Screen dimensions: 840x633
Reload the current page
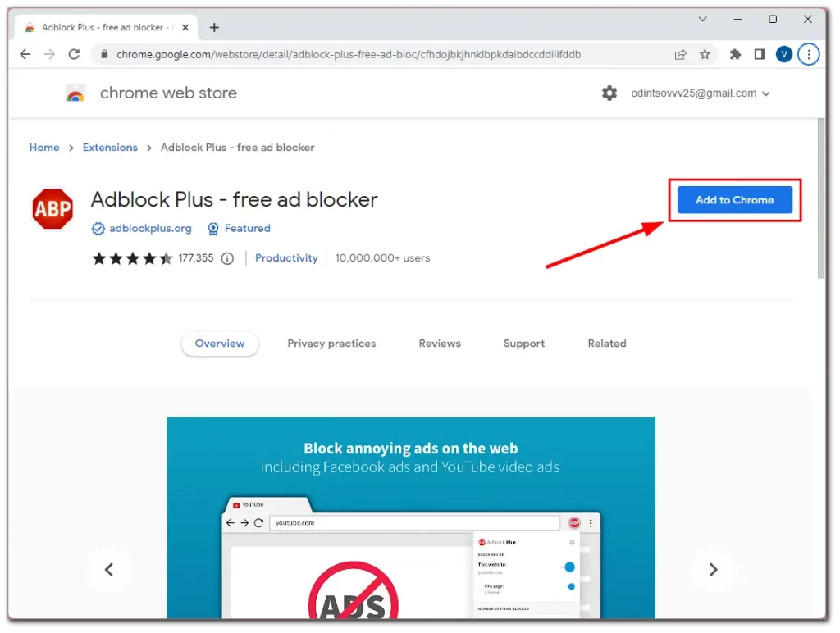pyautogui.click(x=74, y=54)
